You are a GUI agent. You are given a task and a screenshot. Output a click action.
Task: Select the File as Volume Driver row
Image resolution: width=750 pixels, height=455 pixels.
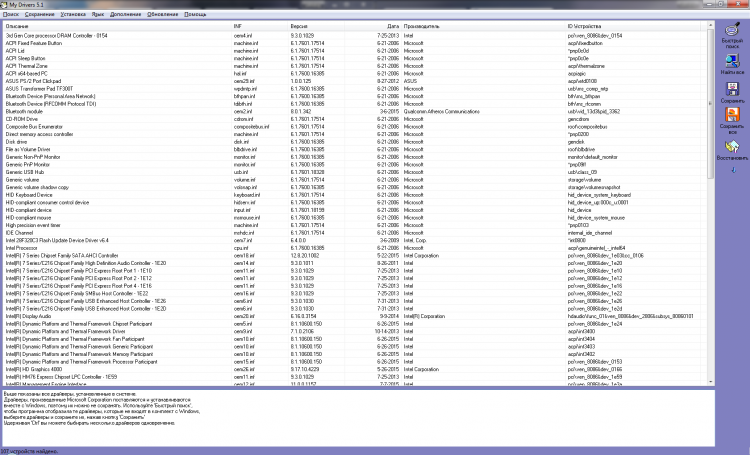tap(354, 149)
